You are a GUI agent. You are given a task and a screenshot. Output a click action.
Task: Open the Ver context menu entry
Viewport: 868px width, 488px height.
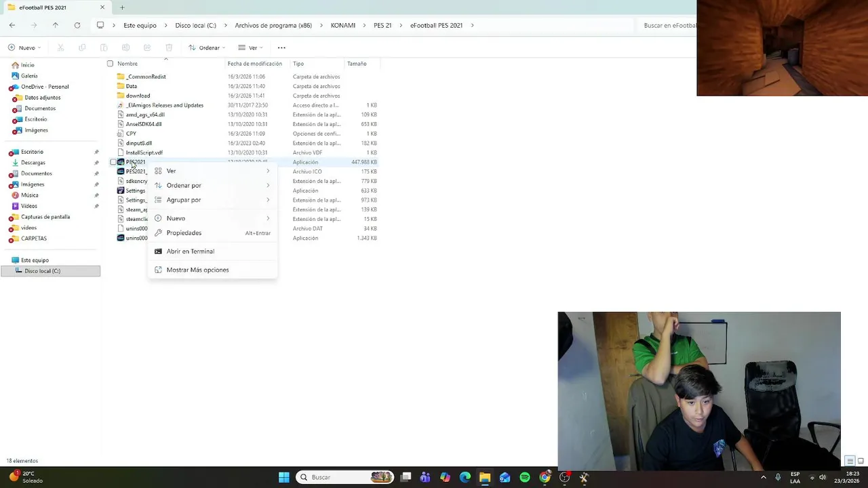212,171
